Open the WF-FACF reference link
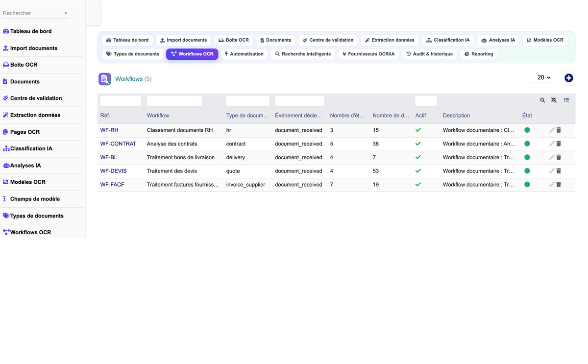The width and height of the screenshot is (588, 364). point(113,185)
